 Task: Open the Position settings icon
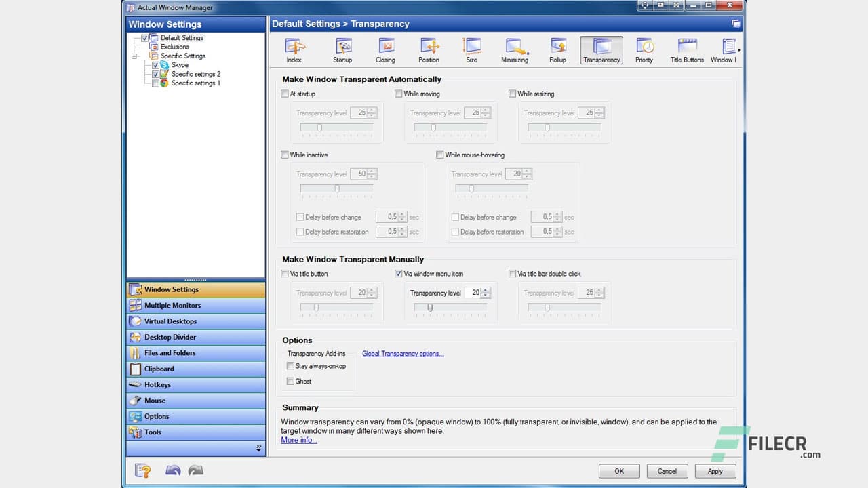coord(429,47)
